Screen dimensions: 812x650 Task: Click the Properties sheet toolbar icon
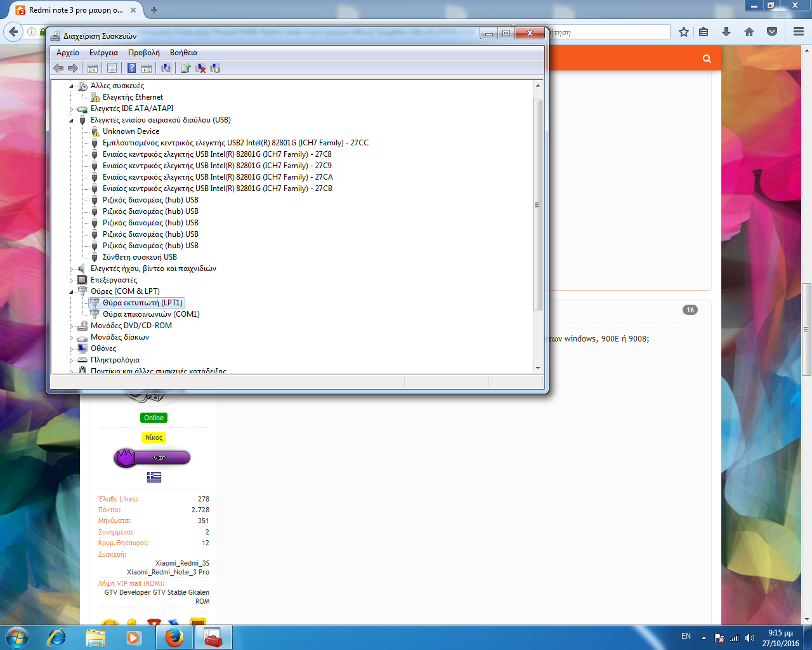[x=112, y=68]
